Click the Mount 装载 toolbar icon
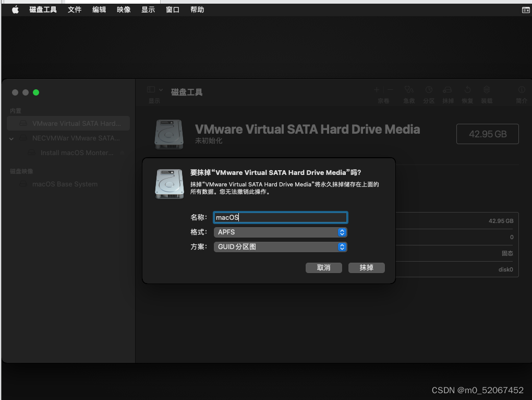532x400 pixels. [x=487, y=90]
